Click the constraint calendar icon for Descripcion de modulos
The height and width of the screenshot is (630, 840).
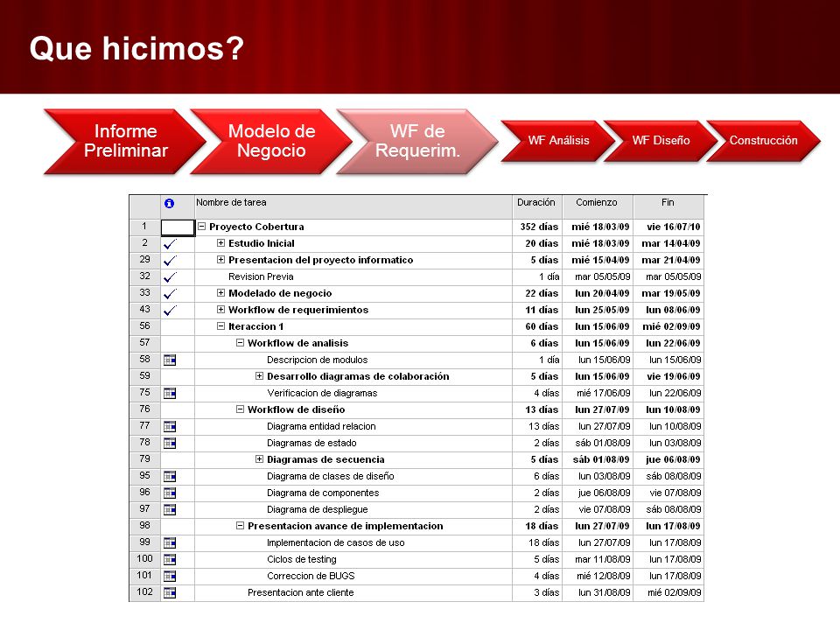coord(170,360)
